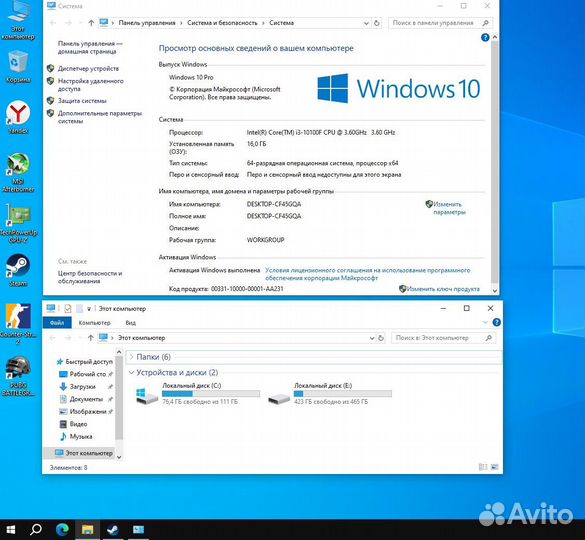Viewport: 585px width, 540px height.
Task: Open the address history dropdown in Explorer
Action: point(372,338)
